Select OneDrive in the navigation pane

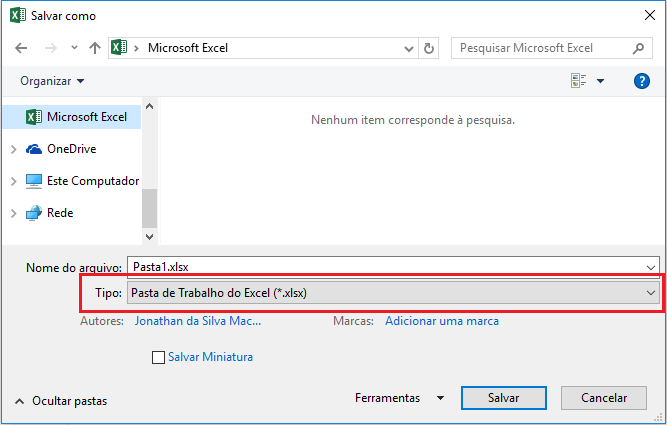(71, 149)
